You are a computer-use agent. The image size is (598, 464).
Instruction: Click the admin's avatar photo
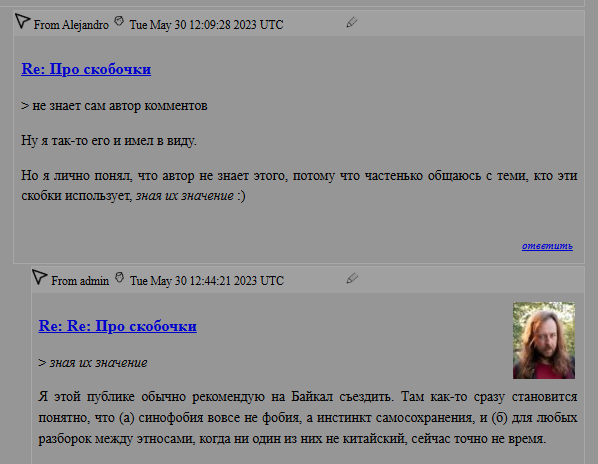(x=544, y=340)
